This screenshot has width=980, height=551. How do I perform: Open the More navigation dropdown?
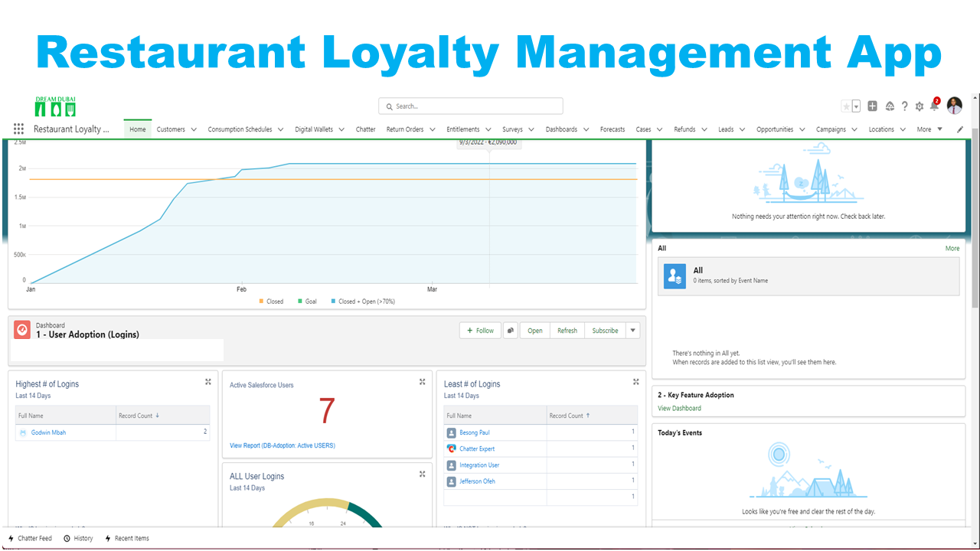[x=929, y=129]
